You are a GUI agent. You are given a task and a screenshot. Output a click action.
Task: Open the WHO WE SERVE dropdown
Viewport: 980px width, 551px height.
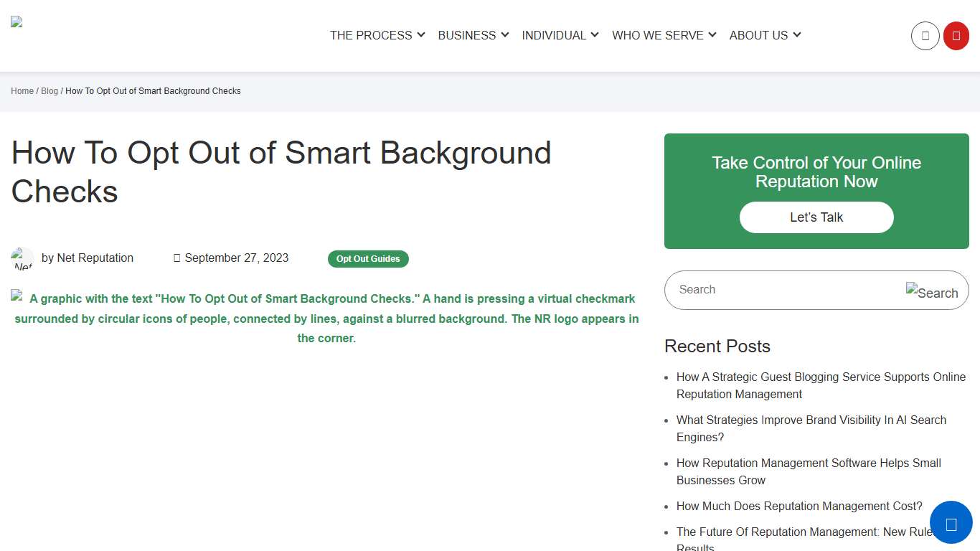coord(658,35)
